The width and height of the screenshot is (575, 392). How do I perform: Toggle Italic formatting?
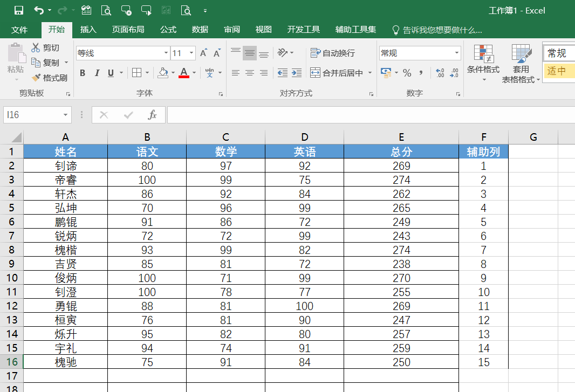click(97, 73)
